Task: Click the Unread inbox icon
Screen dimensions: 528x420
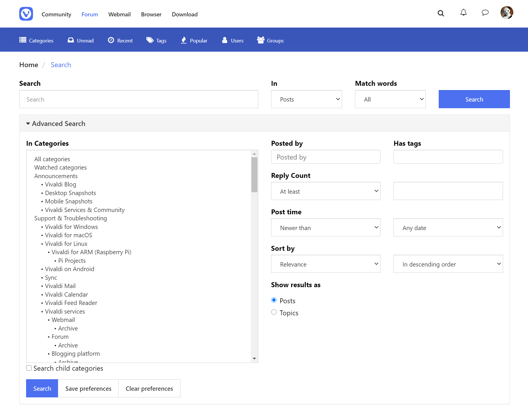Action: click(71, 40)
